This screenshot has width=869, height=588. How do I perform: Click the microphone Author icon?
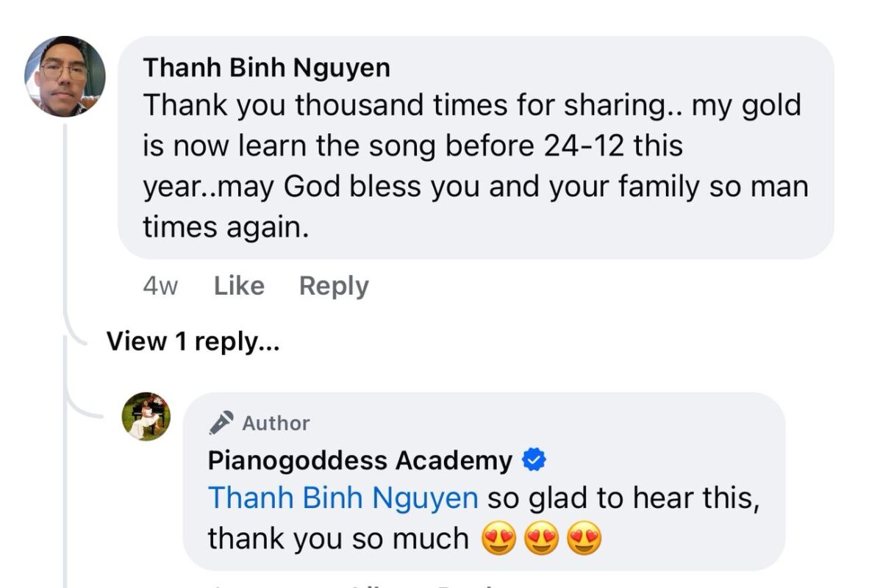pos(221,423)
